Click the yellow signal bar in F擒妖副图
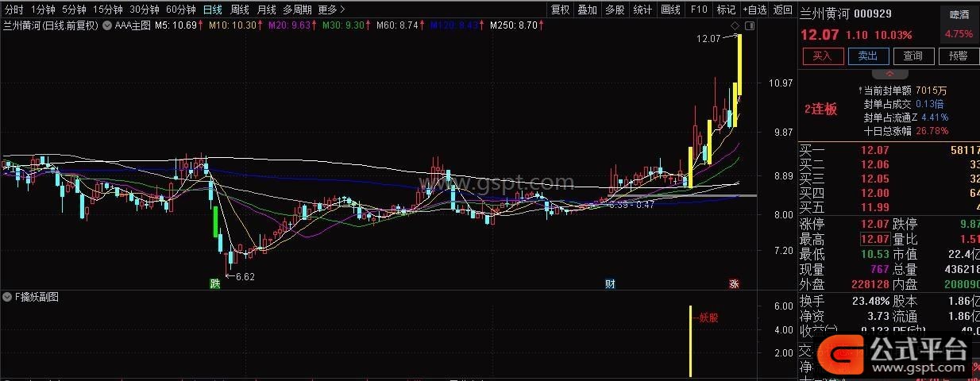 690,341
